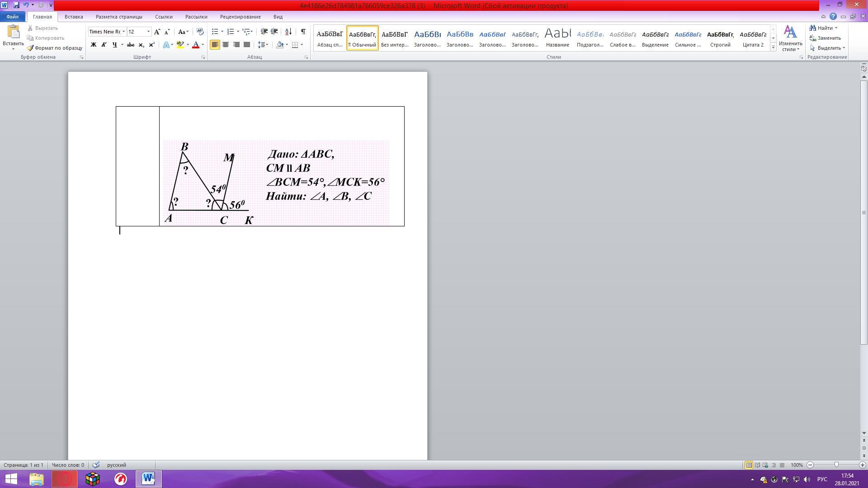Open the font color dropdown arrow

(203, 45)
